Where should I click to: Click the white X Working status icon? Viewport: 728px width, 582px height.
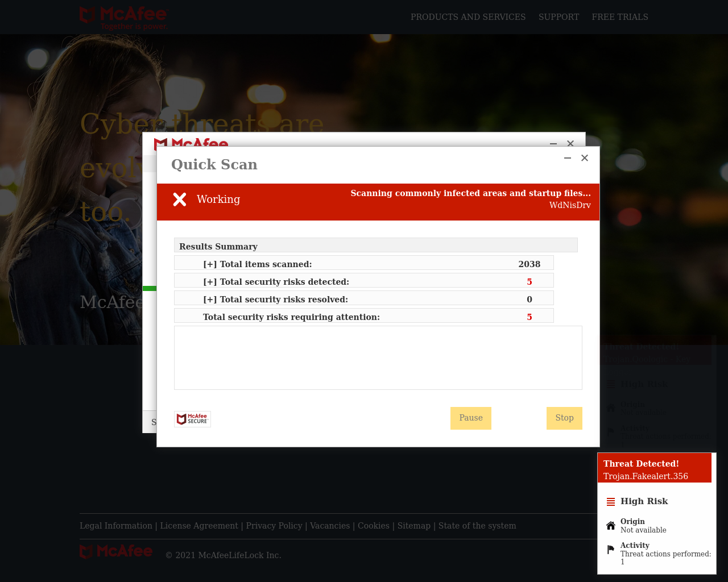(180, 199)
